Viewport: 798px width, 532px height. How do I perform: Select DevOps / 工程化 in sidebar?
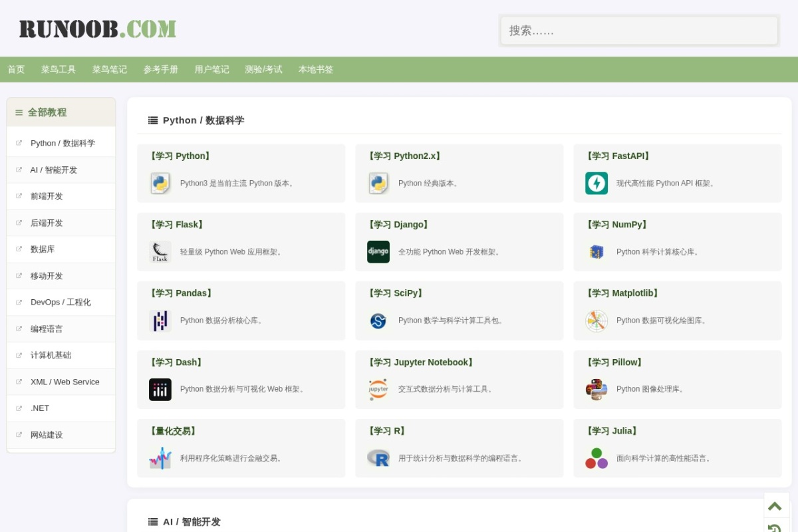61,302
